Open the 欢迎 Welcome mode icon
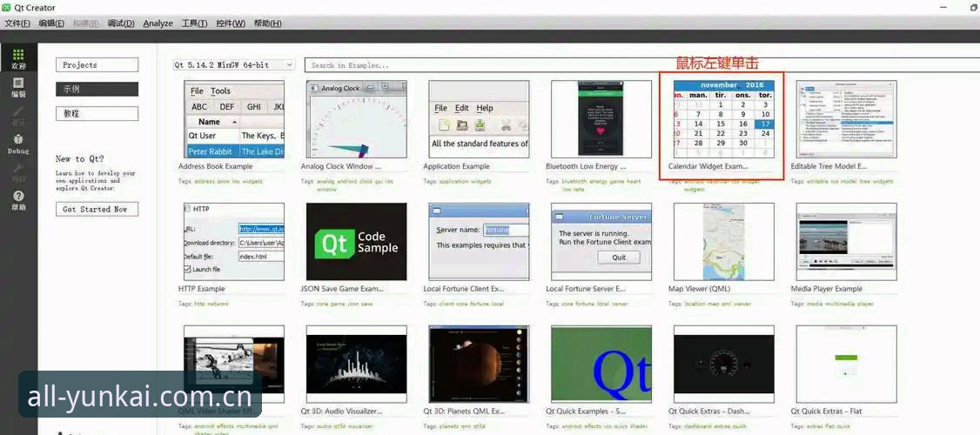This screenshot has width=980, height=435. click(x=18, y=59)
